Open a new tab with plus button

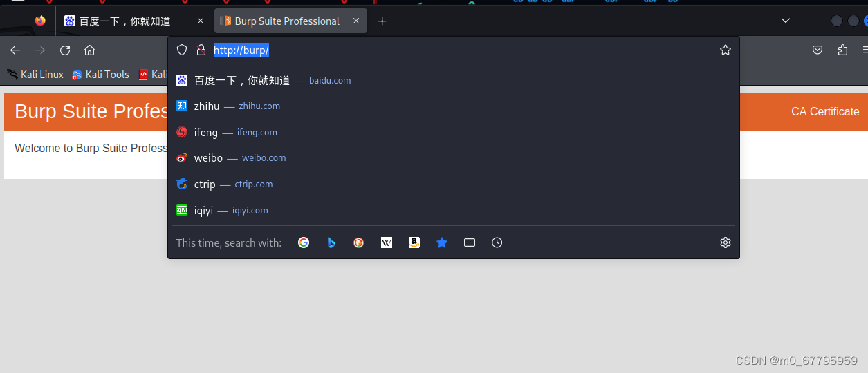pyautogui.click(x=382, y=21)
